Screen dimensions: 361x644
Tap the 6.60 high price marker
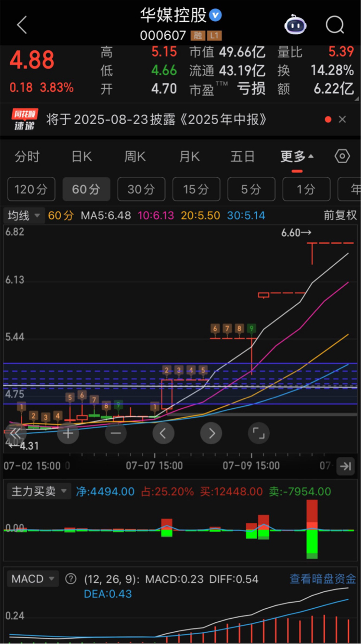(296, 232)
